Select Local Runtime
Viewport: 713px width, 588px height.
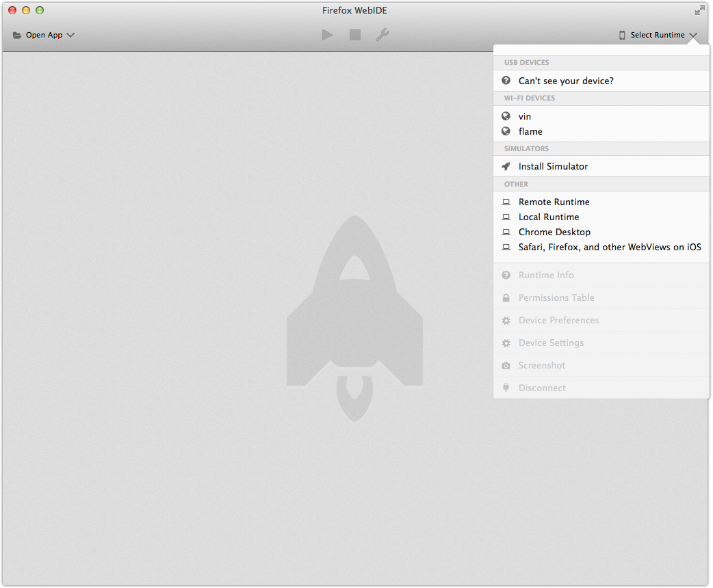coord(601,217)
